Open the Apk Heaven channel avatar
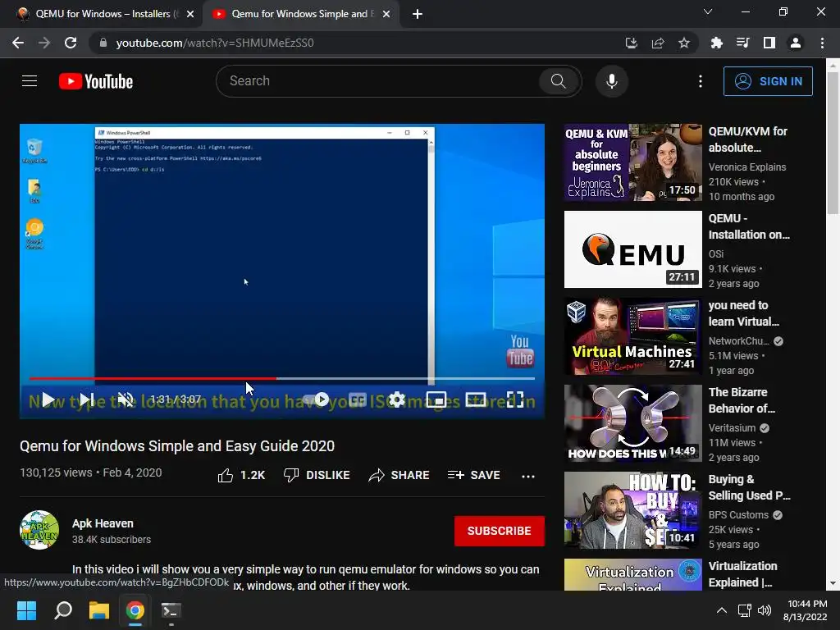The height and width of the screenshot is (630, 840). [x=39, y=531]
